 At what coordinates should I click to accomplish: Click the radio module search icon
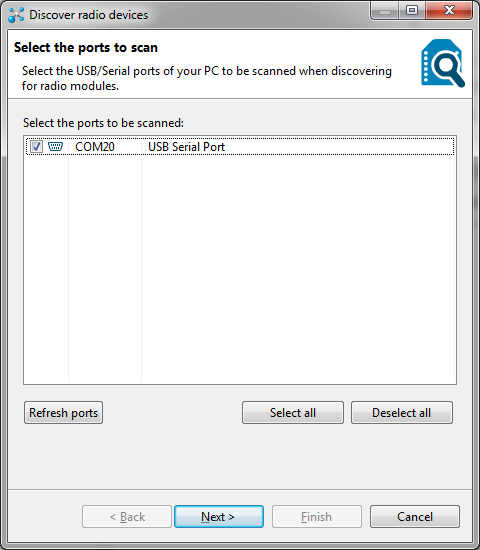[x=443, y=63]
